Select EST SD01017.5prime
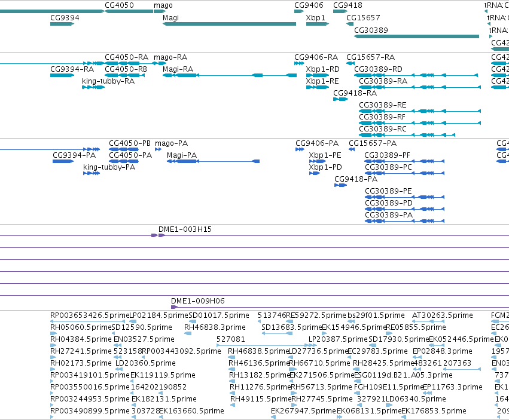Viewport: 509px width, 420px height. click(x=219, y=315)
